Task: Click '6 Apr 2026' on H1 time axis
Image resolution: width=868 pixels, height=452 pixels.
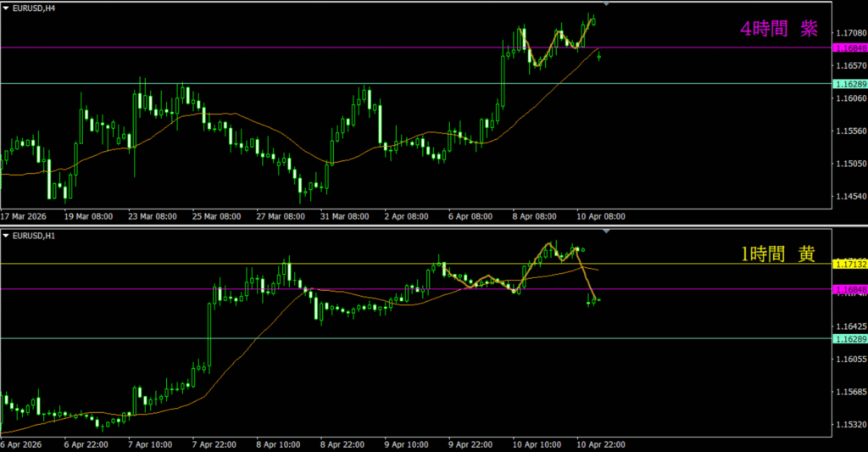Action: click(x=23, y=444)
